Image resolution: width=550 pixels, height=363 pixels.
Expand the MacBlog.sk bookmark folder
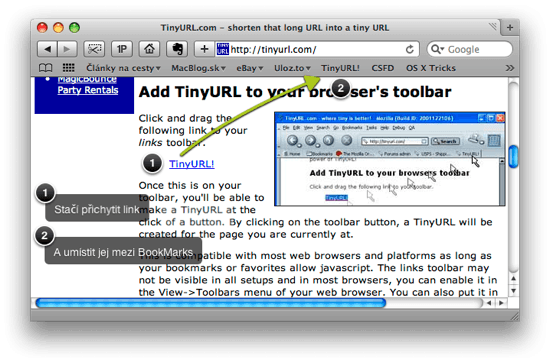point(198,68)
